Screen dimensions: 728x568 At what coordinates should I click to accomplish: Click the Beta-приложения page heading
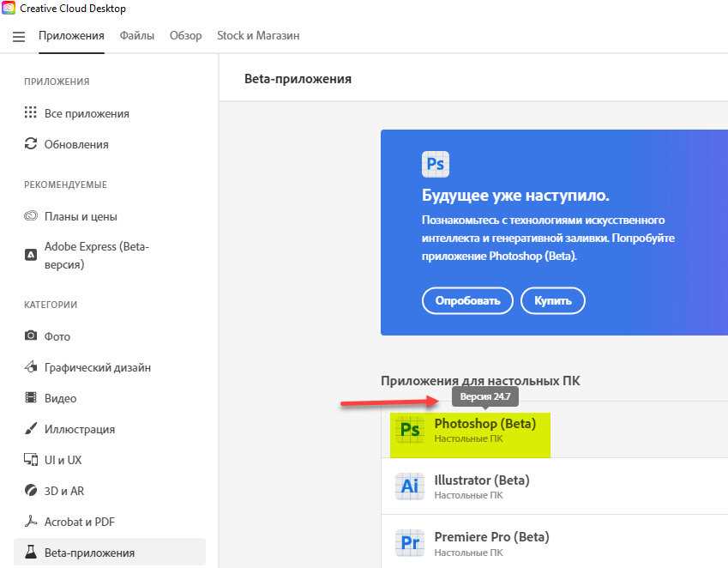[298, 78]
